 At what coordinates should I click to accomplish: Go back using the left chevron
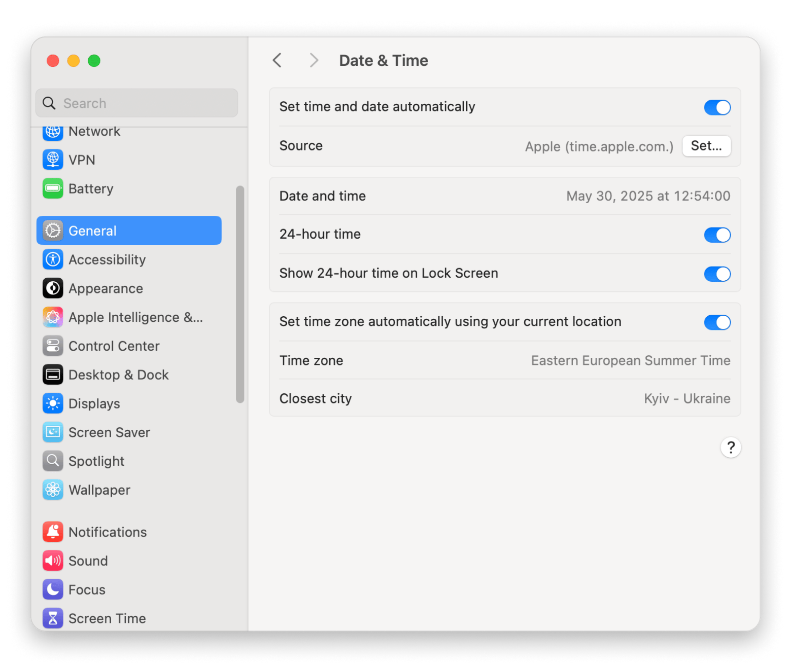[x=277, y=60]
